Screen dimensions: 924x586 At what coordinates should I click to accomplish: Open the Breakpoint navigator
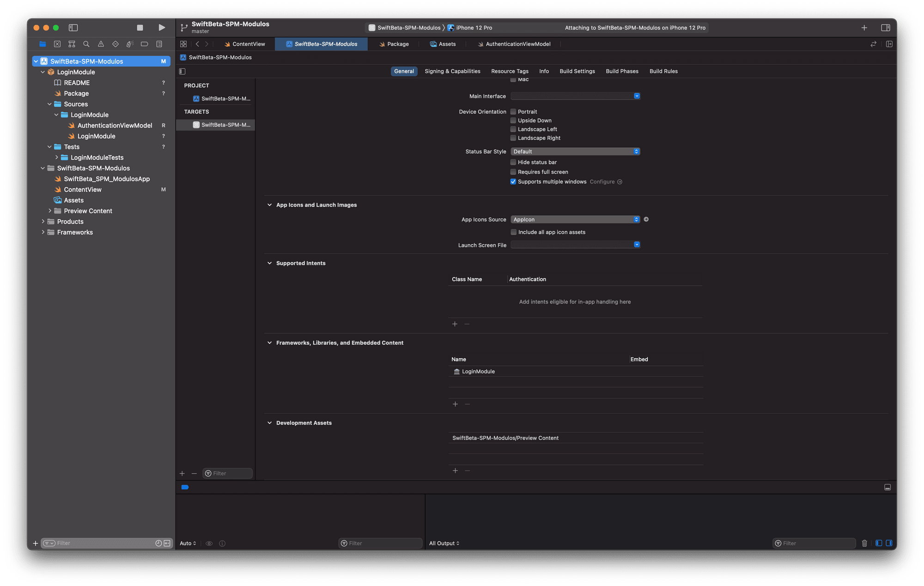pos(145,44)
